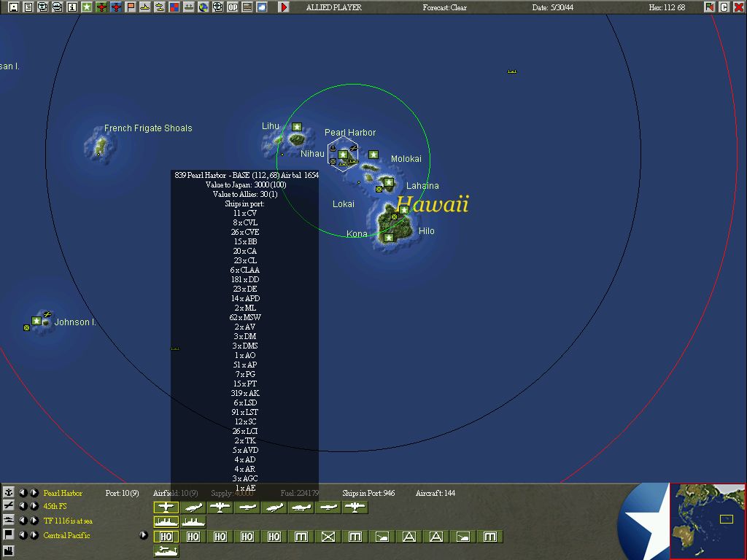Click round arrow right of Central Pacific label
The image size is (747, 560).
144,534
